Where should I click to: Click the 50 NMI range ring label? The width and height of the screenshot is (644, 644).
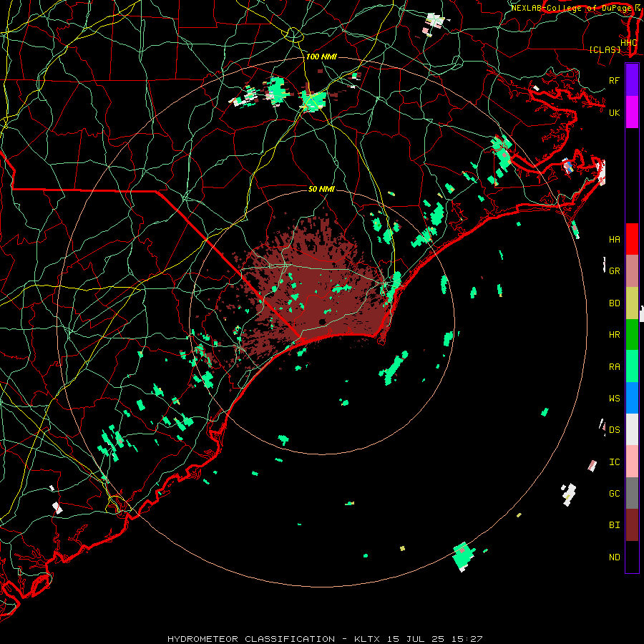coord(321,189)
